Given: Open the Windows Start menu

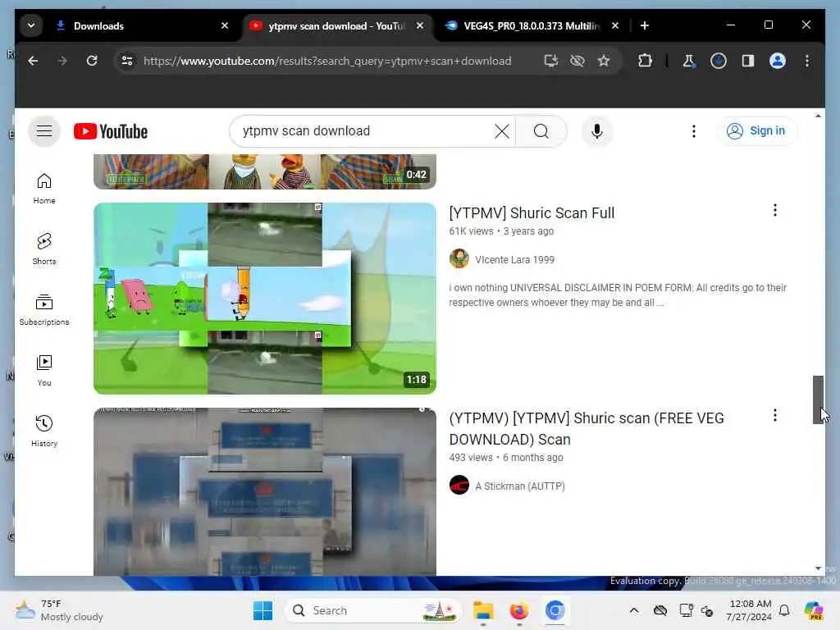Looking at the screenshot, I should pos(262,610).
